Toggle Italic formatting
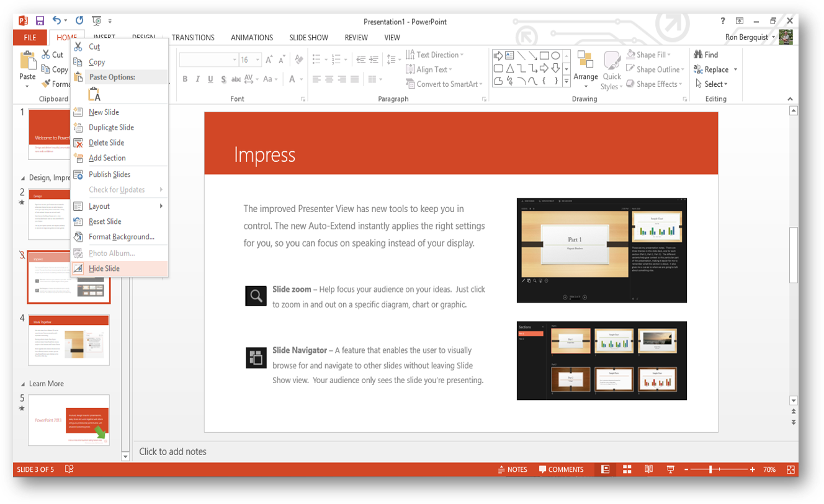This screenshot has width=824, height=504. [x=197, y=79]
